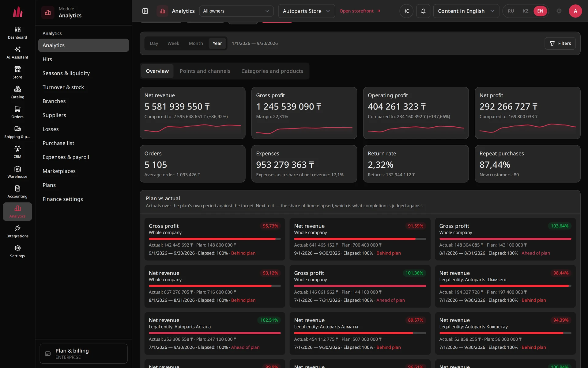Open the CRM people icon
588x368 pixels.
point(17,149)
